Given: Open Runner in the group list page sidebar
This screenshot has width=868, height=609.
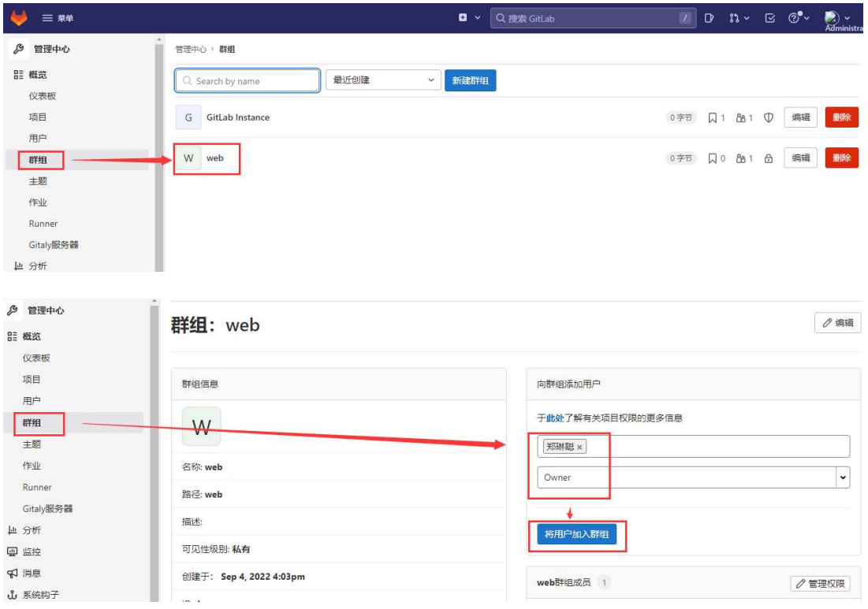Looking at the screenshot, I should (43, 224).
